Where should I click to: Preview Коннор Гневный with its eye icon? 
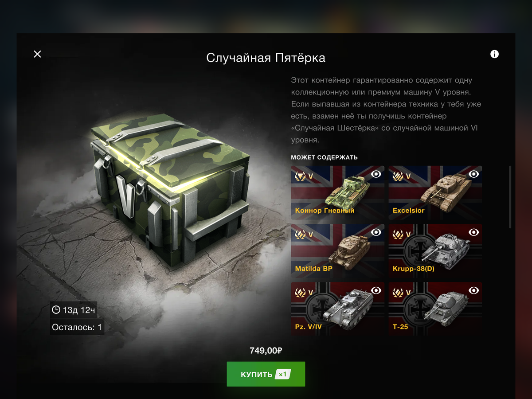coord(376,174)
